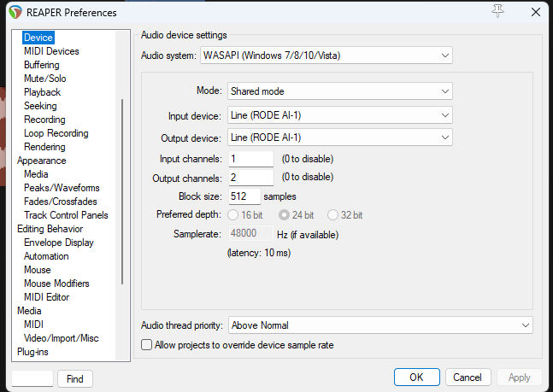Click the Apply button
Viewport: 553px width, 392px height.
[519, 377]
